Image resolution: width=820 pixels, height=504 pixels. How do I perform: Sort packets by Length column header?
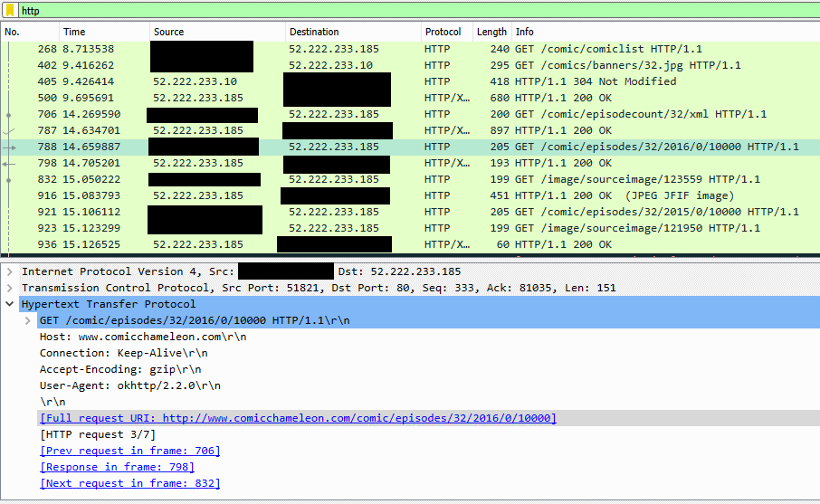point(491,32)
